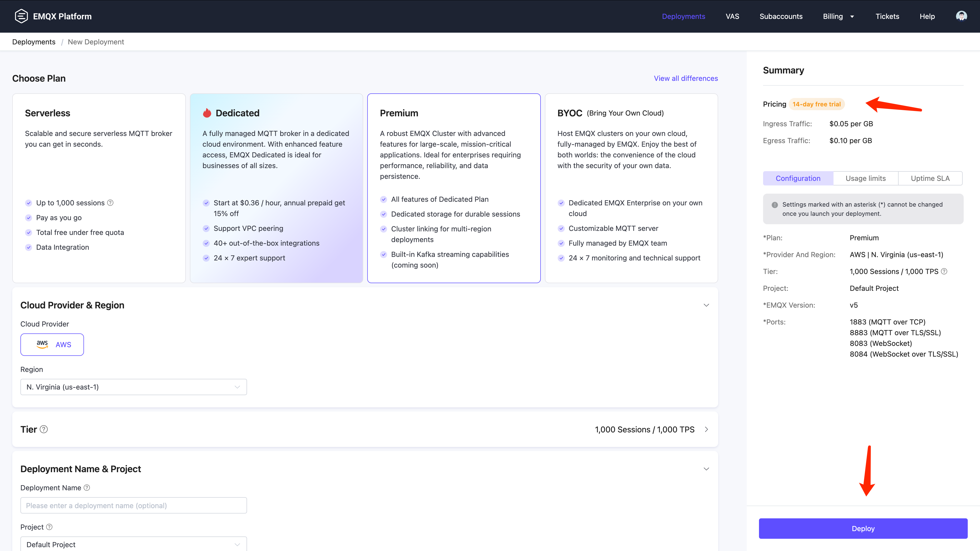Click summary 'Default Project' value

tap(874, 288)
